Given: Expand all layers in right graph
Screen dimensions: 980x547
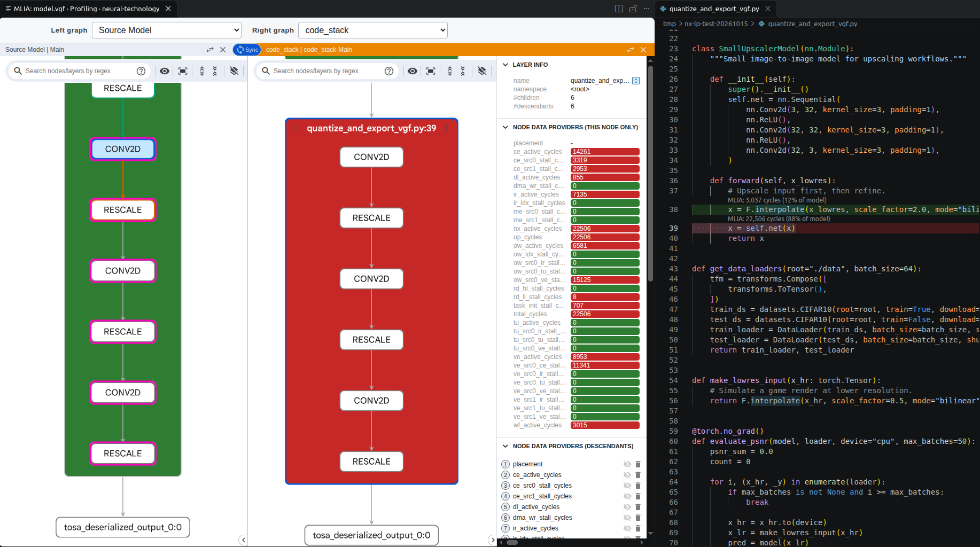Looking at the screenshot, I should 450,71.
